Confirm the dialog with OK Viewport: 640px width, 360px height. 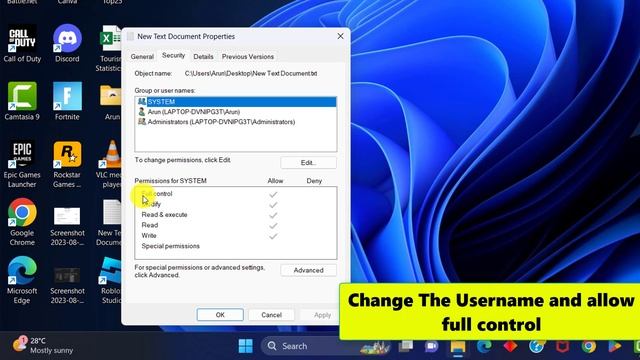coord(220,315)
